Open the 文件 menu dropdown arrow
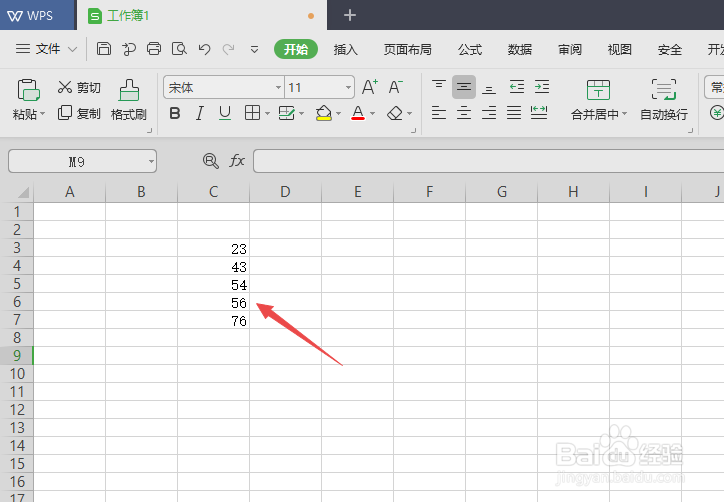This screenshot has width=724, height=502. tap(72, 49)
